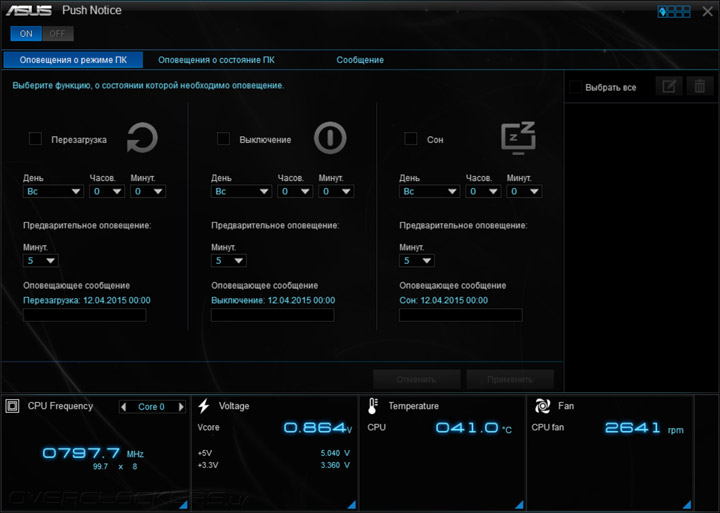Image resolution: width=720 pixels, height=513 pixels.
Task: Open the Сообщение tab
Action: click(360, 60)
